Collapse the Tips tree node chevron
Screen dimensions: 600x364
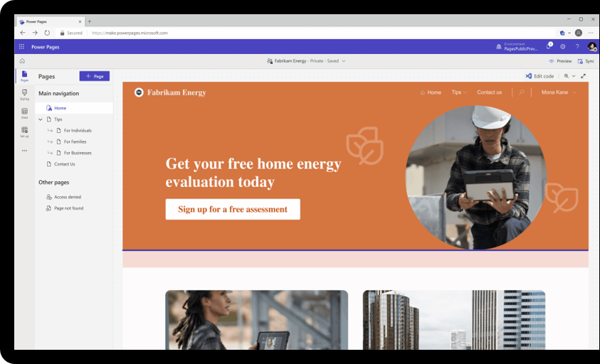(41, 119)
